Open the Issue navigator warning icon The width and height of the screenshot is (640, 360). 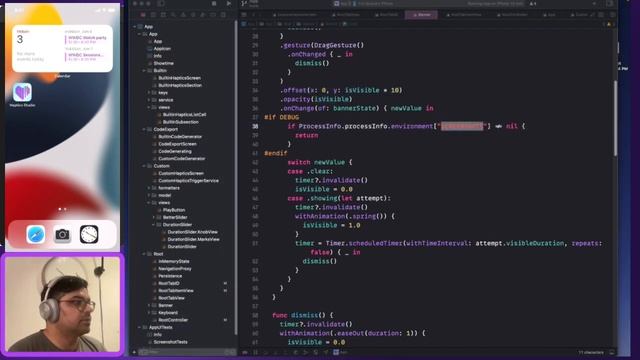[183, 15]
